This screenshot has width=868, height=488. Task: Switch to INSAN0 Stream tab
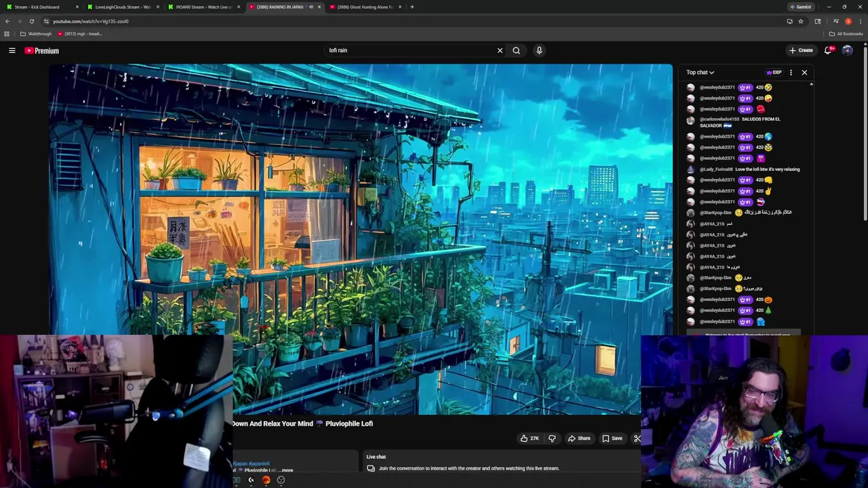pos(202,7)
